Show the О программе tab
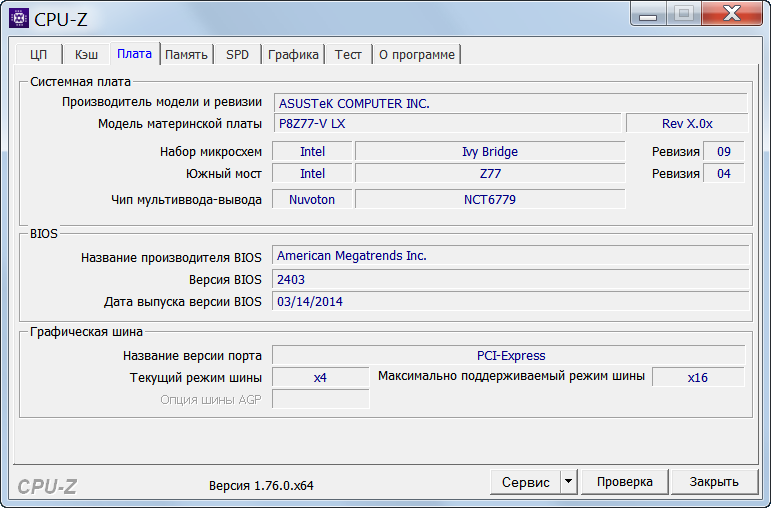This screenshot has width=771, height=508. click(x=416, y=55)
